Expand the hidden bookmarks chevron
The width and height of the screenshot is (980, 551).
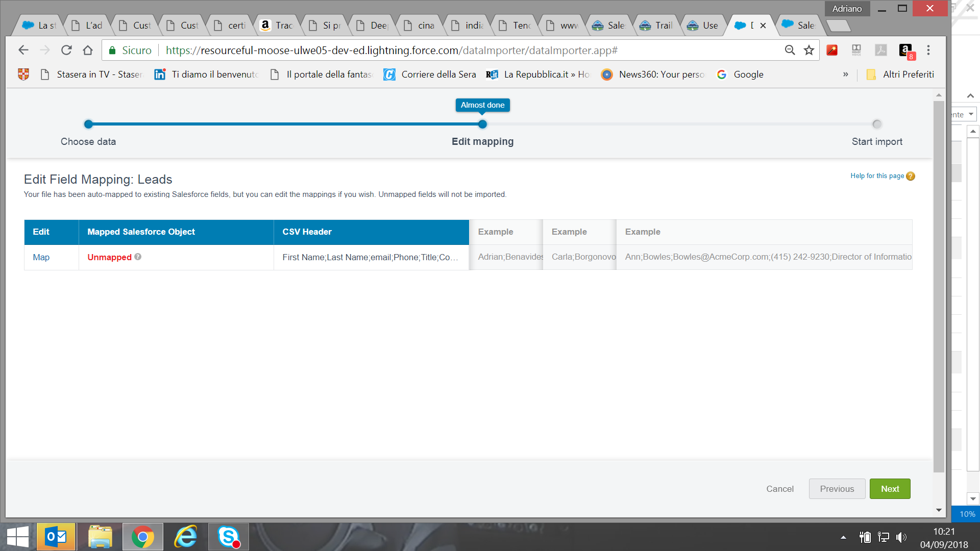coord(846,74)
